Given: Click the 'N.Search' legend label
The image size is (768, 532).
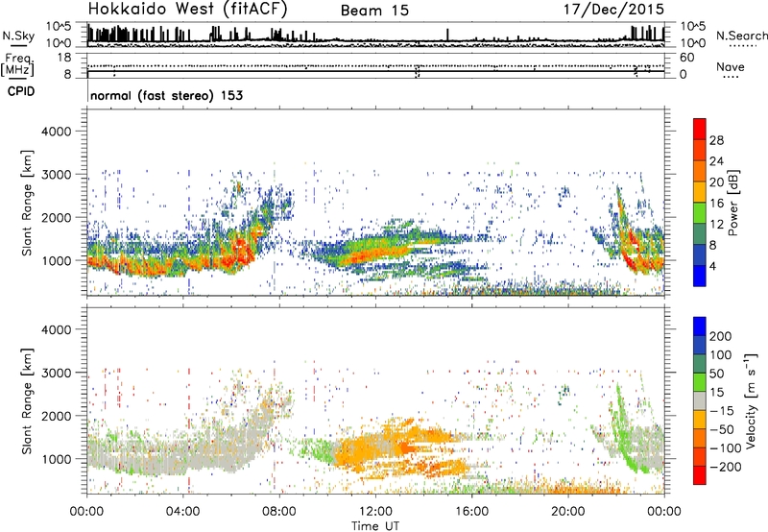Looking at the screenshot, I should [x=741, y=36].
